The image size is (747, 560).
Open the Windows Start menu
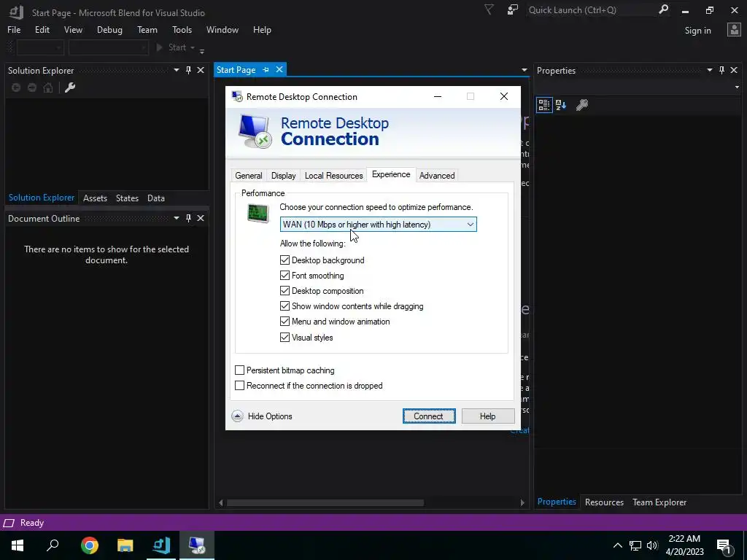coord(18,545)
